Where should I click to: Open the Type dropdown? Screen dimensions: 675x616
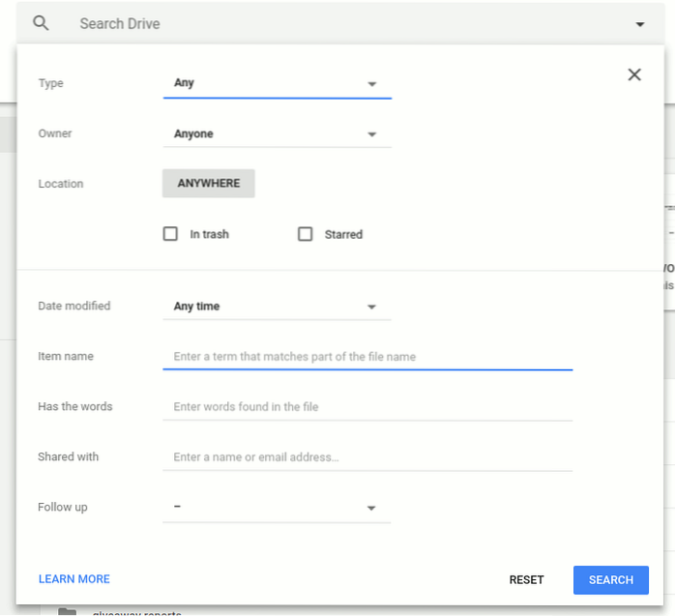click(277, 84)
